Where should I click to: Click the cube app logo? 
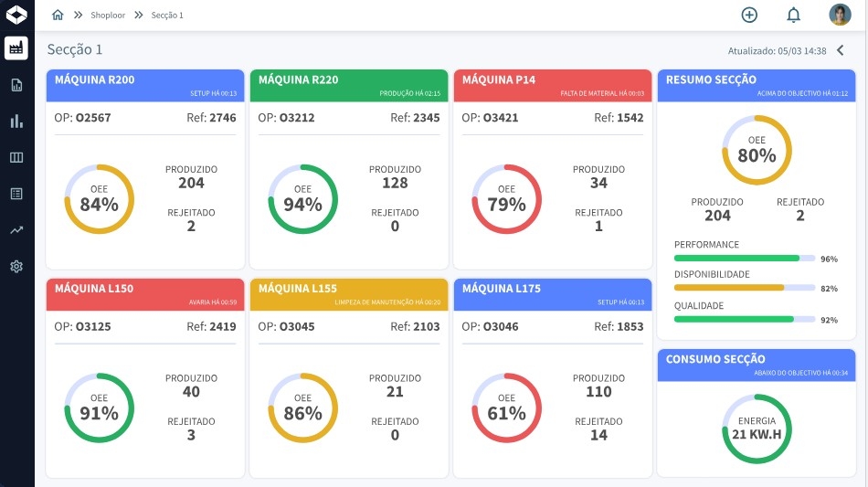pyautogui.click(x=16, y=15)
